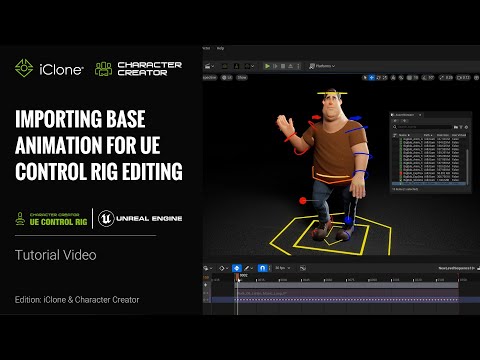Start Play in Editor with green play button
Viewport: 480px width, 360px height.
267,66
